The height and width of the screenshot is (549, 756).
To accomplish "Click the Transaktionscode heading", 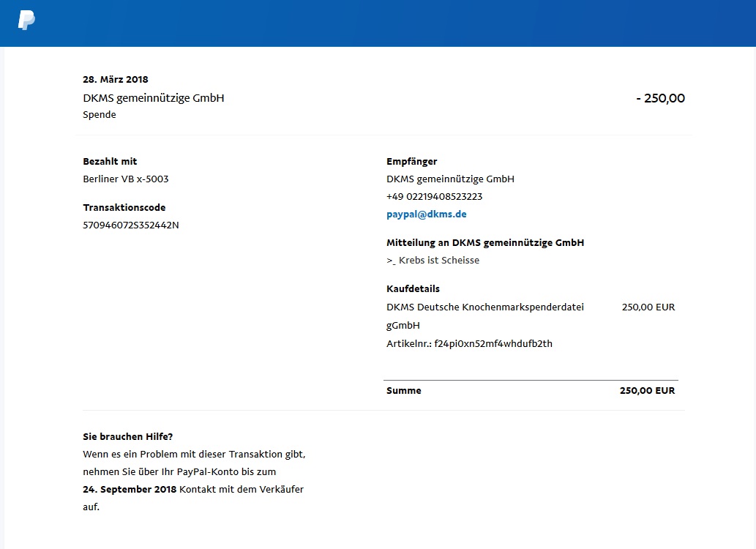I will coord(124,207).
